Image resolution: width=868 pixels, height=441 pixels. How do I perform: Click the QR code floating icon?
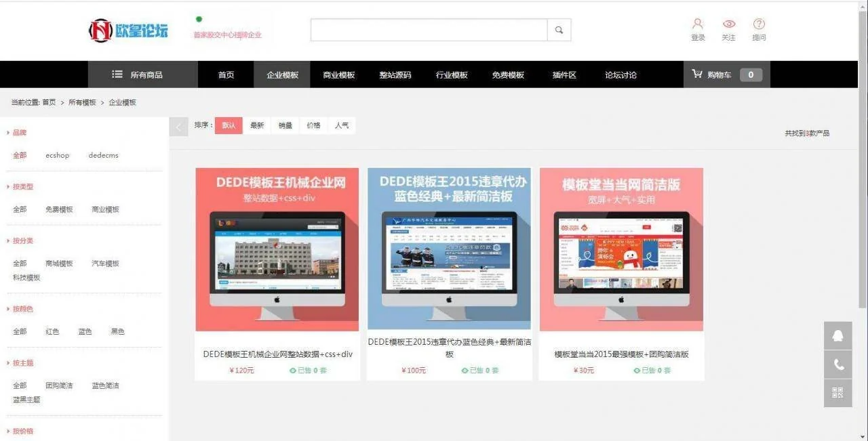pyautogui.click(x=837, y=393)
